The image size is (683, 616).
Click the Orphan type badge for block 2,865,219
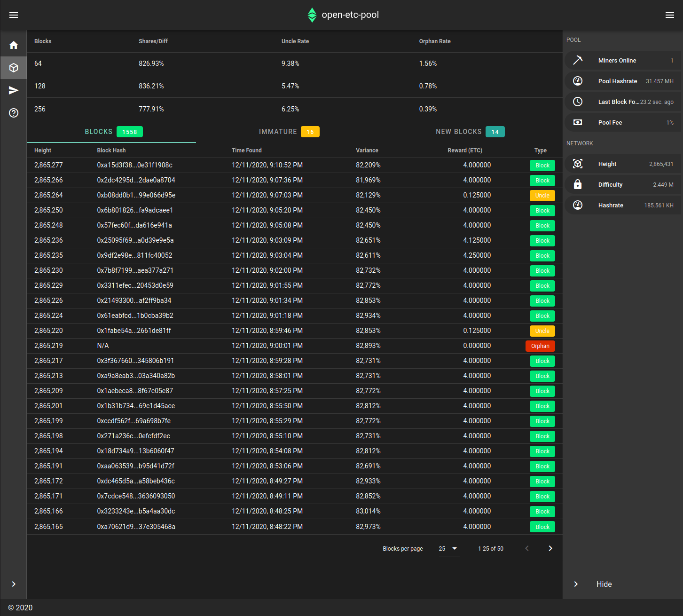[540, 346]
